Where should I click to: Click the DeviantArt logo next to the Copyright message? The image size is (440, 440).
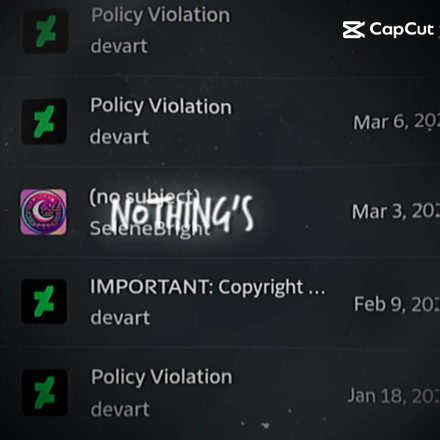[x=44, y=301]
